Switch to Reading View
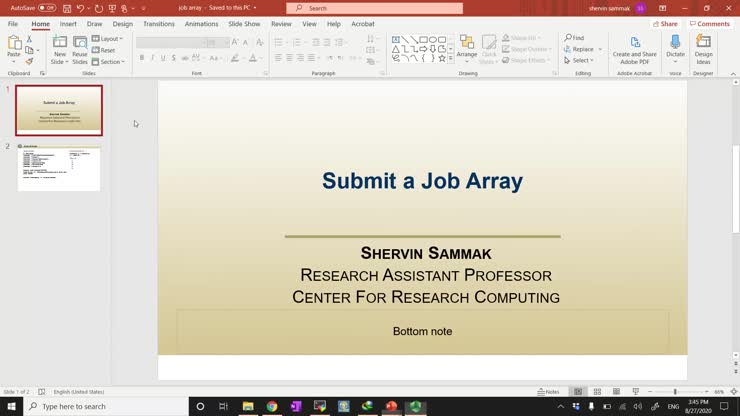The width and height of the screenshot is (740, 416). tap(616, 392)
